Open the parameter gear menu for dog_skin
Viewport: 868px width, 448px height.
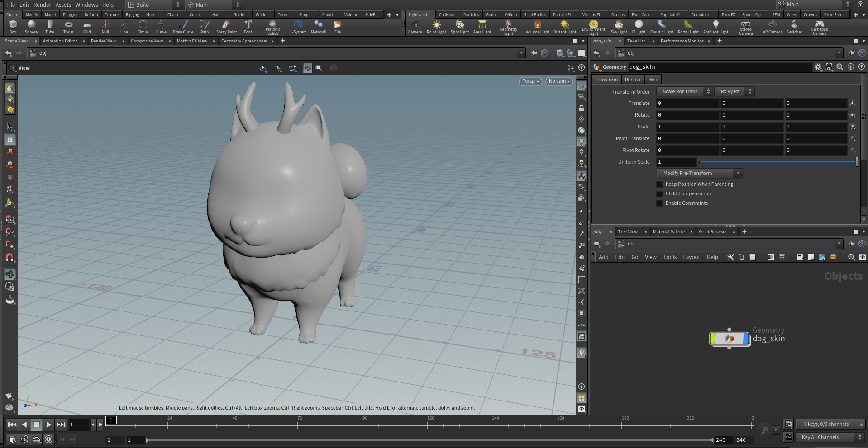(x=818, y=67)
